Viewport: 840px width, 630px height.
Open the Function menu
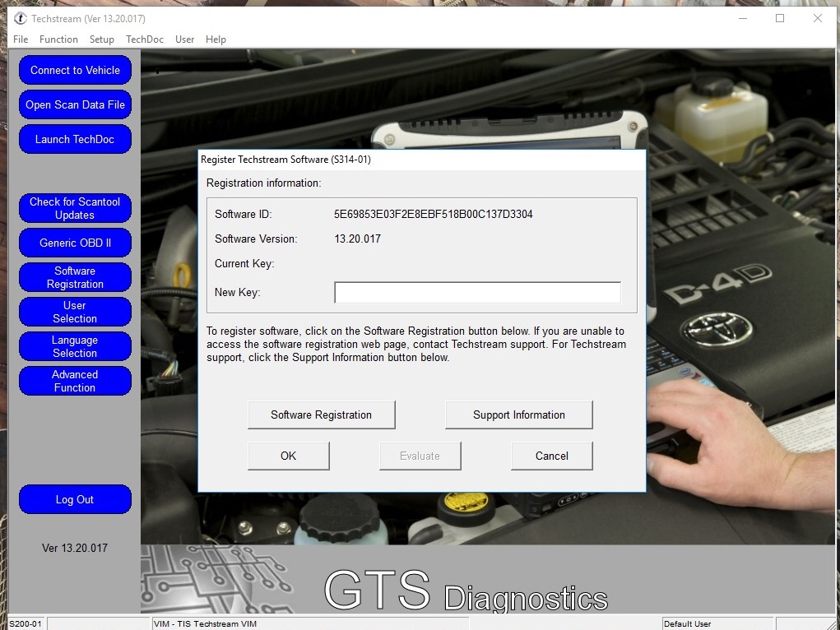coord(58,39)
